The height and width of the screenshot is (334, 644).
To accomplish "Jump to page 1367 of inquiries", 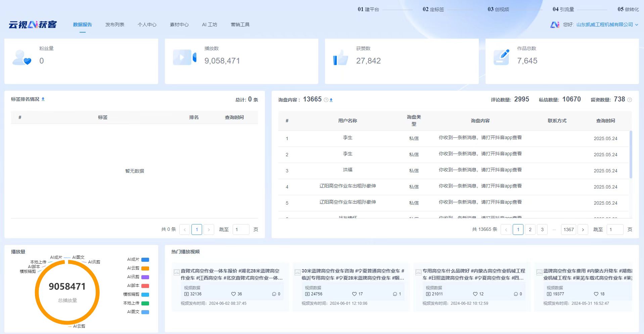I will pos(568,229).
